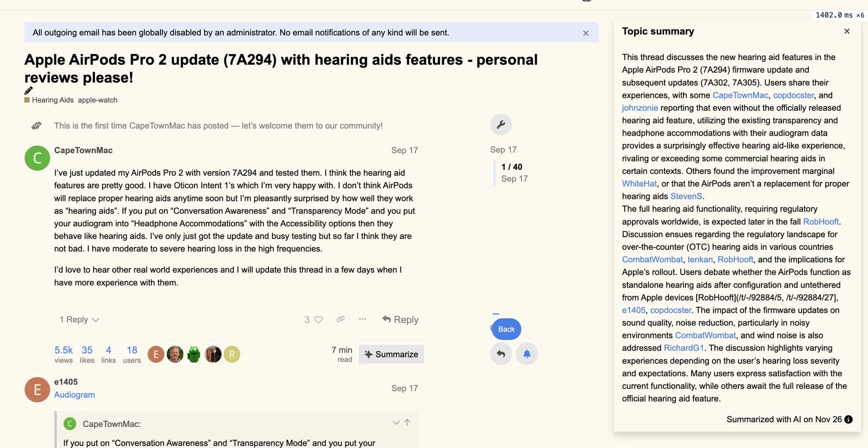Image resolution: width=868 pixels, height=448 pixels.
Task: Click the Summarize button
Action: click(x=392, y=355)
